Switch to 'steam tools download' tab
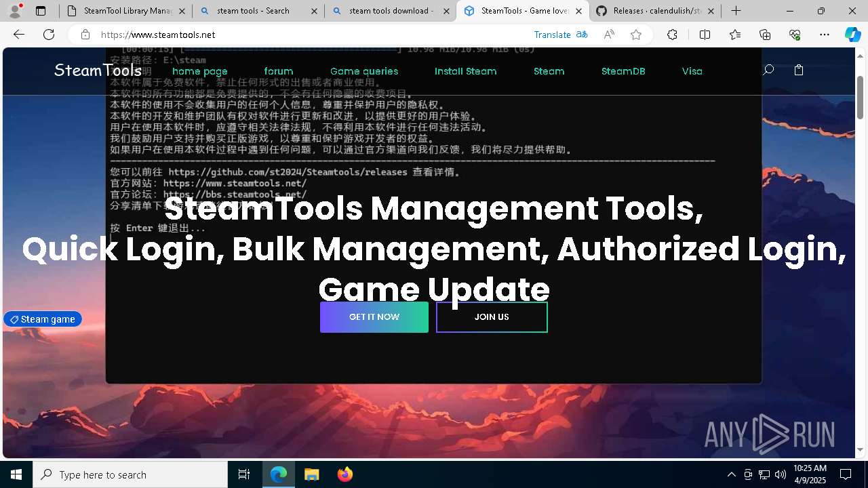The height and width of the screenshot is (488, 868). tap(390, 11)
